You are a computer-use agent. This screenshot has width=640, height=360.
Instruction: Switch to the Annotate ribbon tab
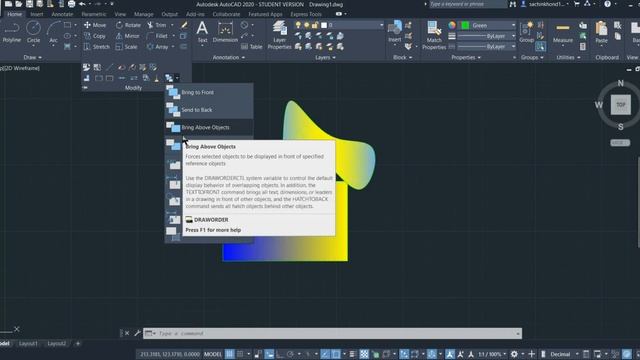[x=62, y=14]
